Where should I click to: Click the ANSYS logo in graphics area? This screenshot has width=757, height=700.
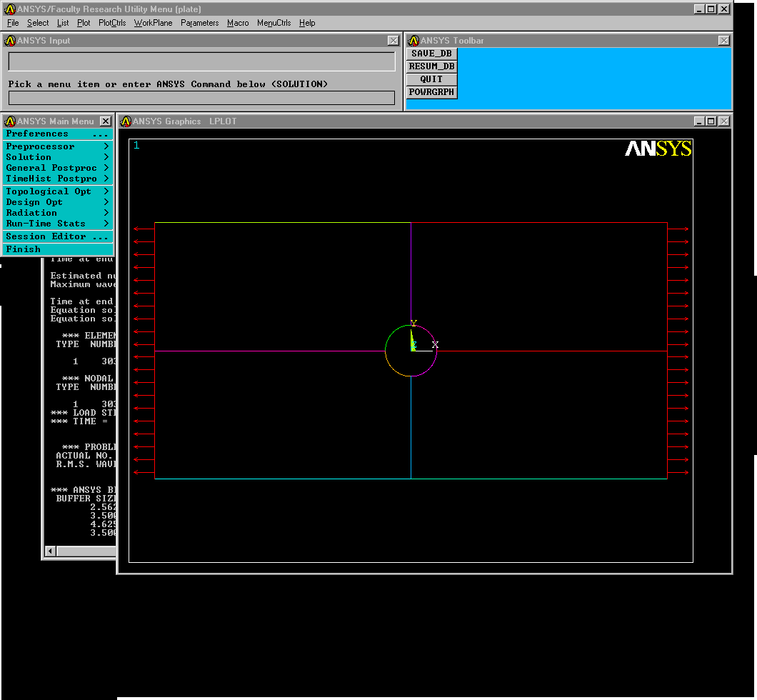coord(658,148)
